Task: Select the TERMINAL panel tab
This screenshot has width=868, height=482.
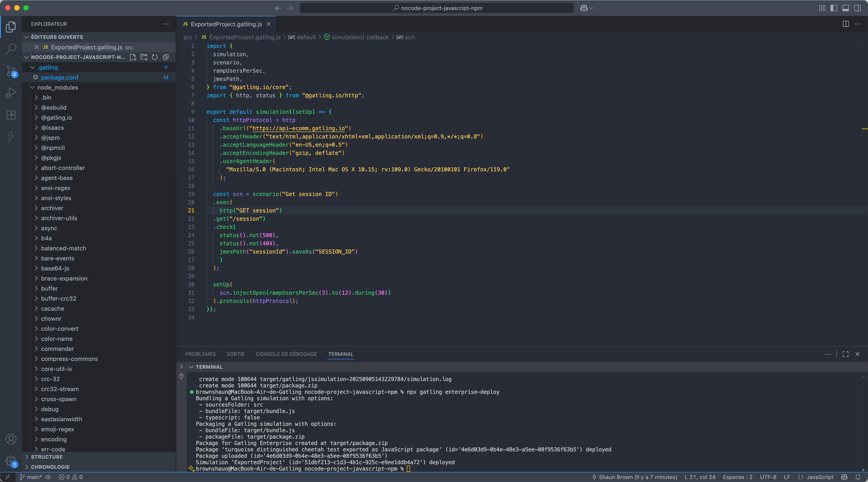Action: [341, 354]
